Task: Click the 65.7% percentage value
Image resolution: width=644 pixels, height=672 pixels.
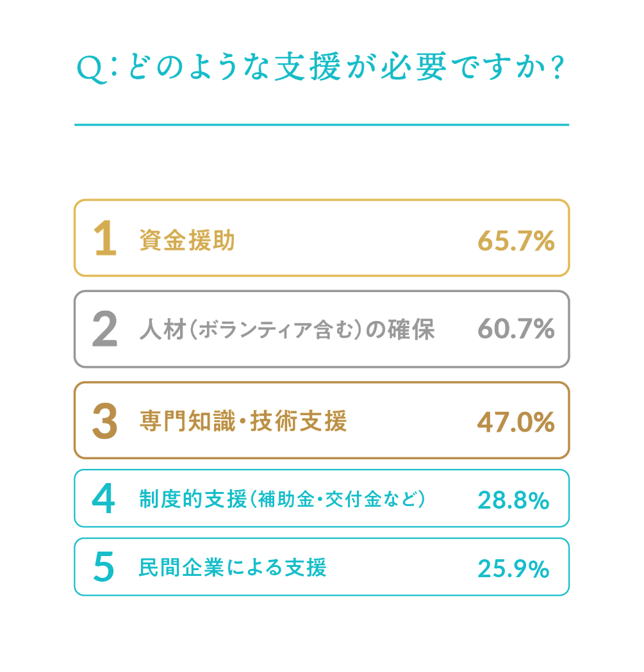Action: coord(516,241)
